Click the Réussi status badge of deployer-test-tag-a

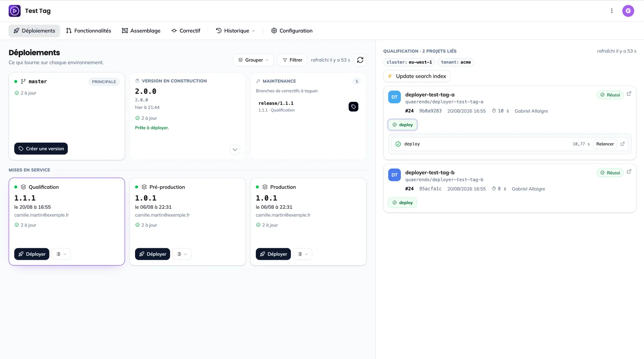[x=610, y=95]
